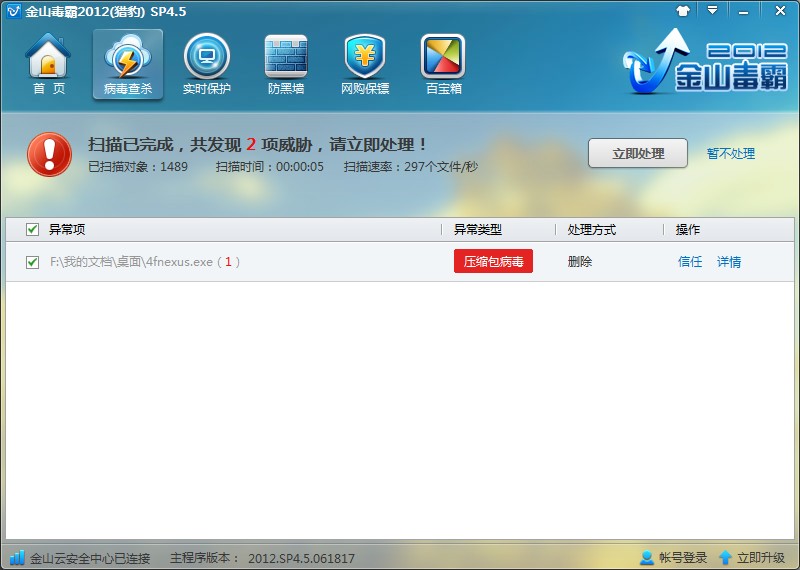Close the 金山毒霸 window
800x570 pixels.
coord(780,10)
